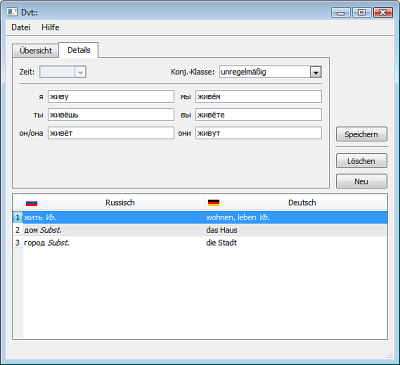The height and width of the screenshot is (365, 400).
Task: Open the Datei menu
Action: coord(21,27)
